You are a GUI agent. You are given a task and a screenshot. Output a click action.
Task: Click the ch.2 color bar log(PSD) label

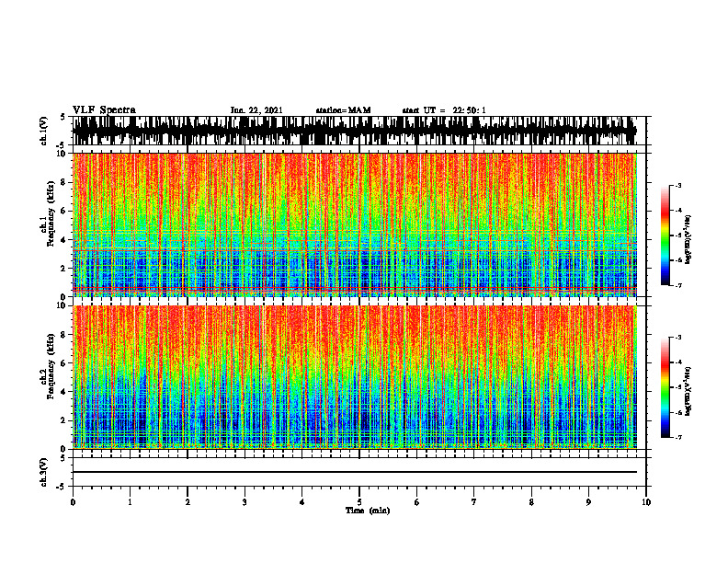[x=688, y=391]
